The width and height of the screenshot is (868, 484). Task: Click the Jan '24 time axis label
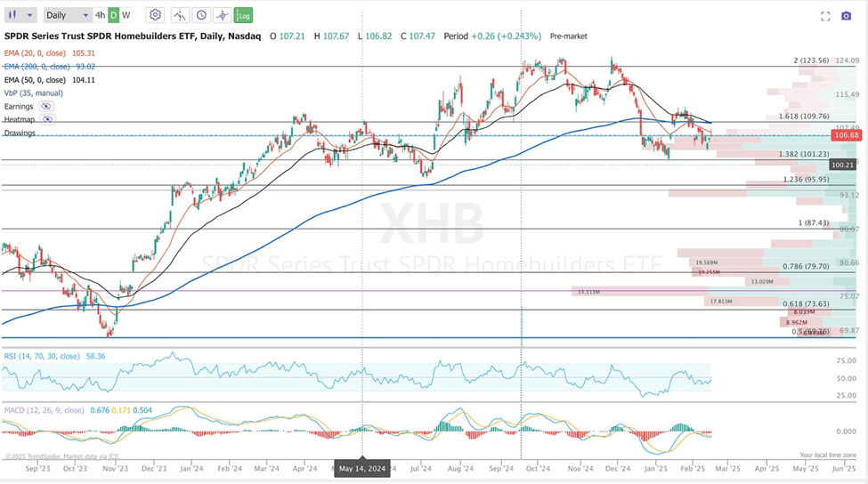191,469
